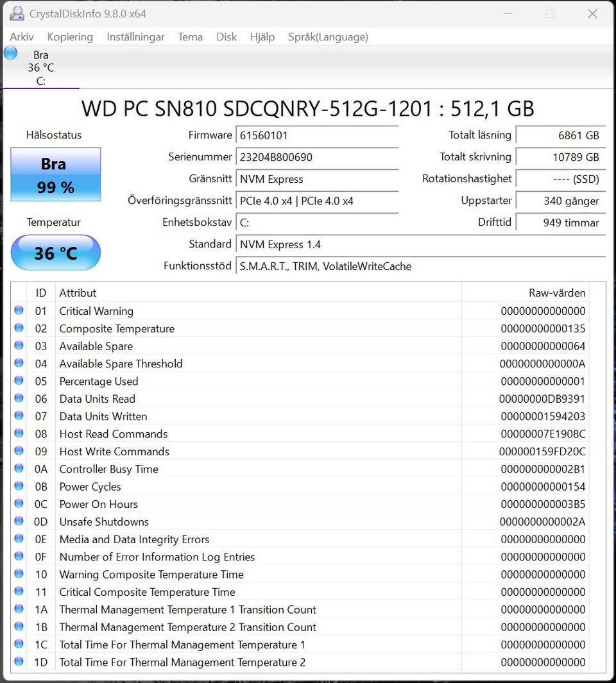Viewport: 616px width, 683px height.
Task: Click the Bra 99 % health status button
Action: [56, 175]
